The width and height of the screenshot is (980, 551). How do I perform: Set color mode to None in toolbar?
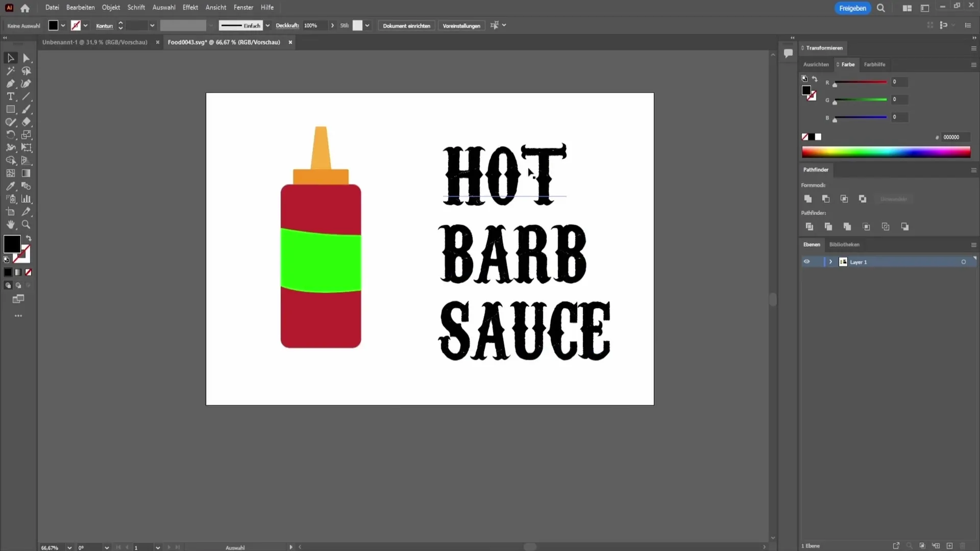29,272
